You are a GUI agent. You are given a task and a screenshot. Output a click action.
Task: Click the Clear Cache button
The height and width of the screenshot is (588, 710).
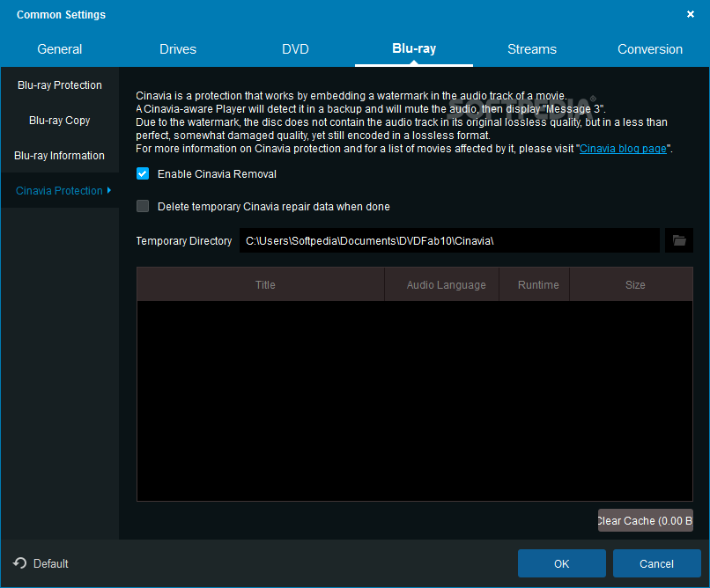click(645, 520)
